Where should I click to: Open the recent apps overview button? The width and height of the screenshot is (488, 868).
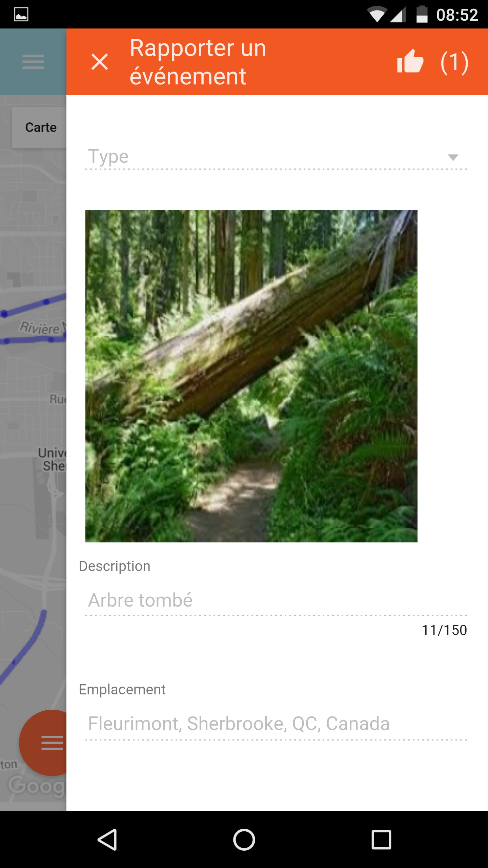tap(381, 840)
